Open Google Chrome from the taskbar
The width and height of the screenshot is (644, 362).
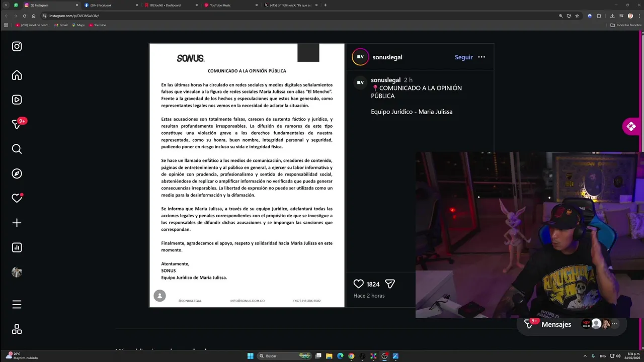coord(351,356)
